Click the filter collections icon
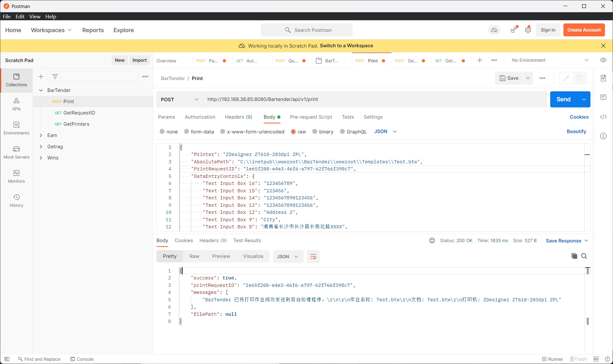This screenshot has width=613, height=364. click(x=55, y=77)
